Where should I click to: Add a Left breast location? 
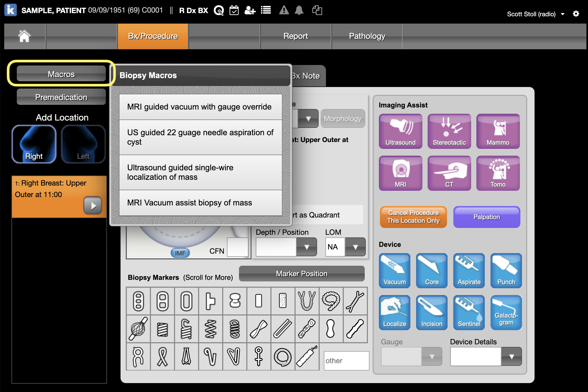pos(83,144)
